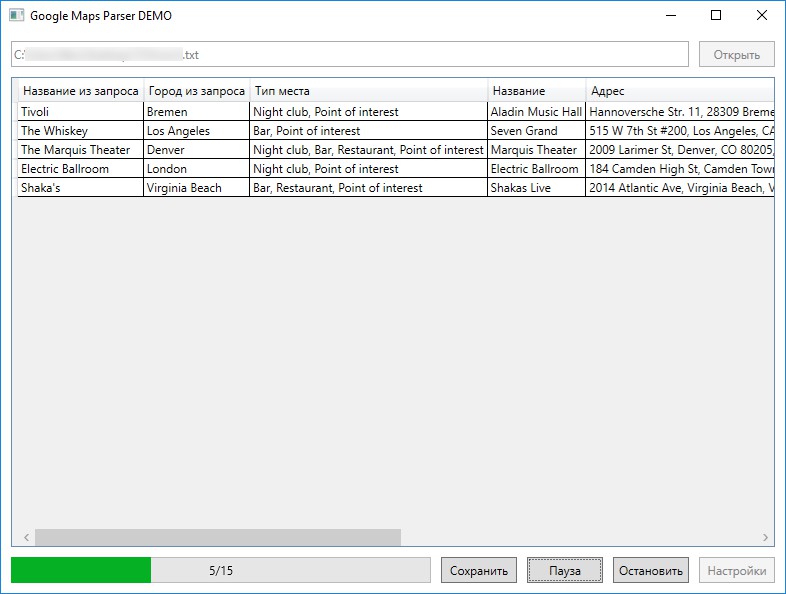
Task: Select the Marquis Theater result name cell
Action: (536, 149)
